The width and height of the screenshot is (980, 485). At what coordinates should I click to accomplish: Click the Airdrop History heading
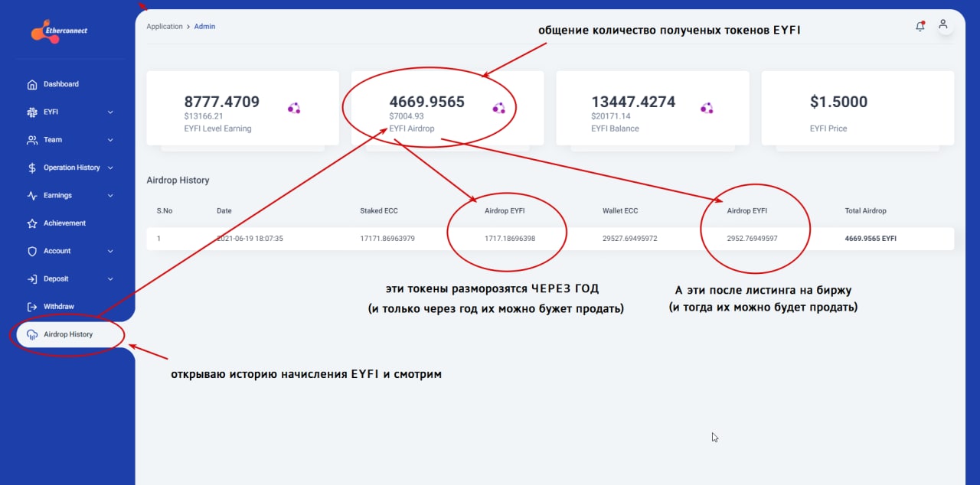178,181
